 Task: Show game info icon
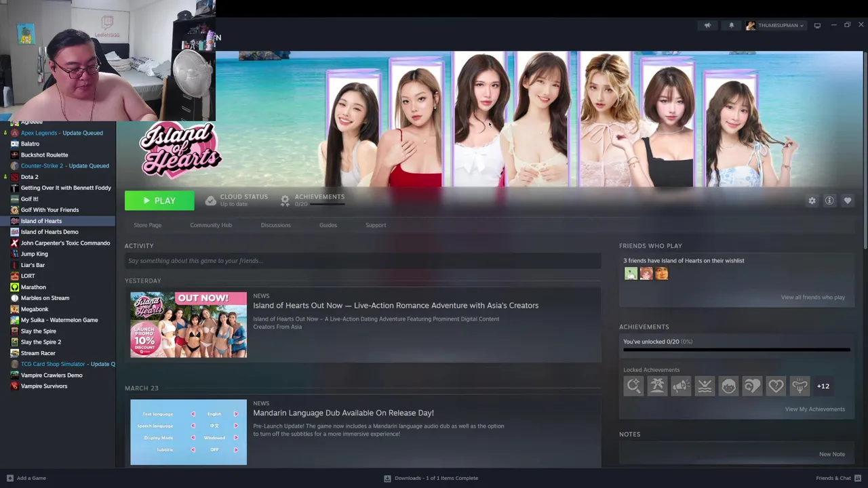(829, 201)
